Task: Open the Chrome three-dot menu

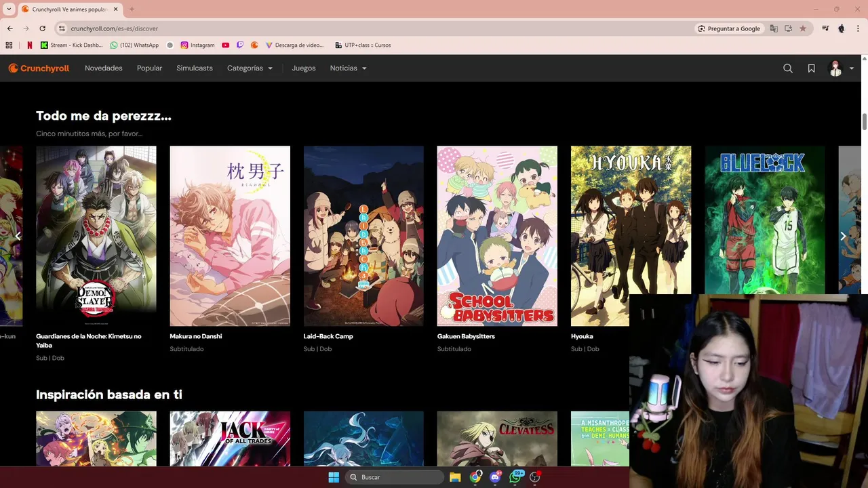Action: 859,28
